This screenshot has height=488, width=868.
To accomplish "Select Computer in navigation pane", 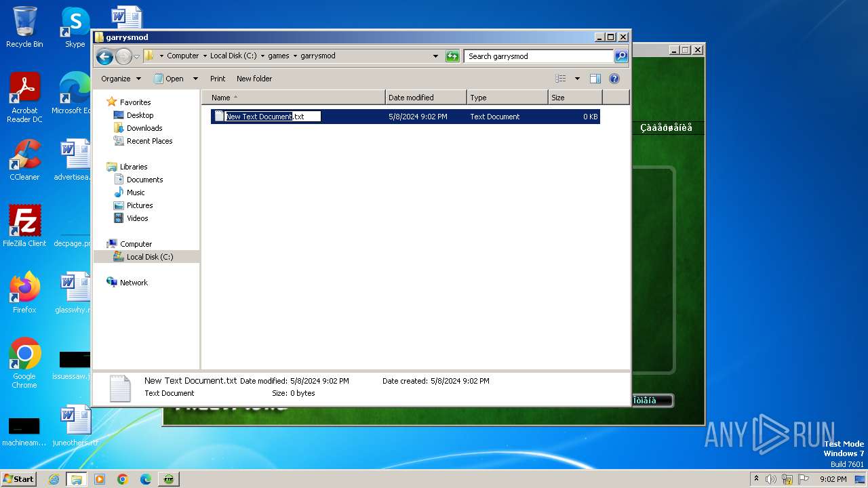I will [136, 244].
